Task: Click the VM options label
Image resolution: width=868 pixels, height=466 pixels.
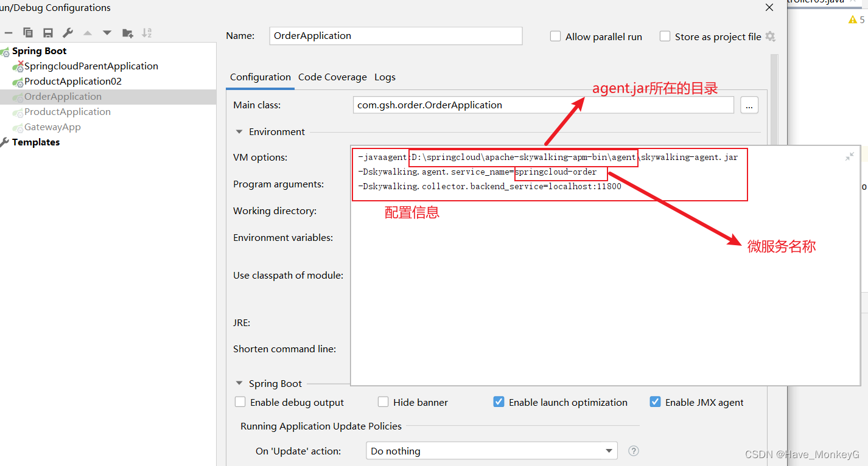Action: coord(260,158)
